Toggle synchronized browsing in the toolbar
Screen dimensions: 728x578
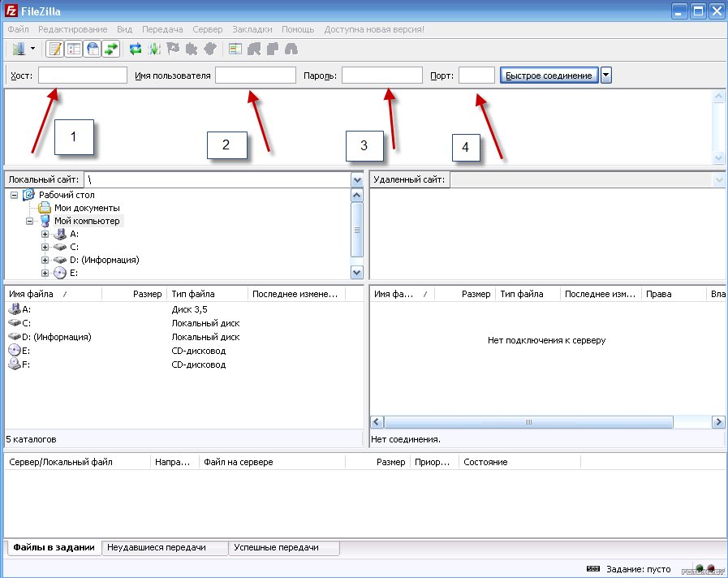pyautogui.click(x=273, y=49)
